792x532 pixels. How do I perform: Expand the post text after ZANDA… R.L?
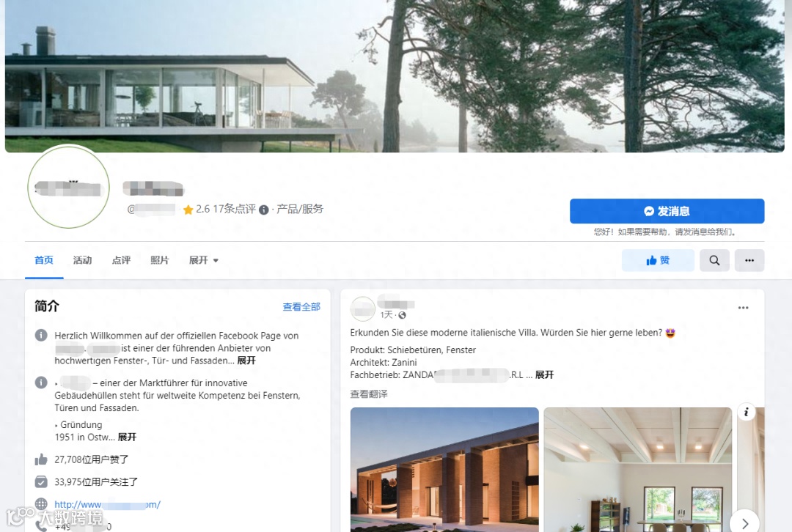(544, 375)
